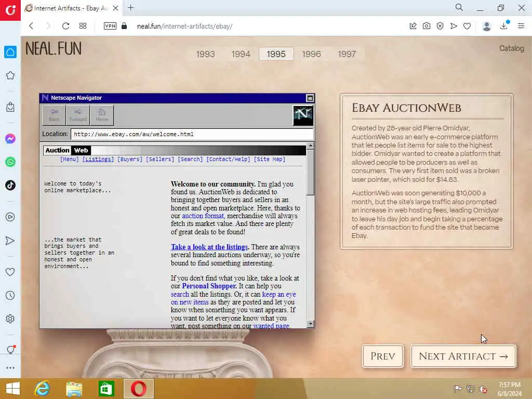Open sidebar player icon
This screenshot has width=532, height=399.
click(10, 217)
